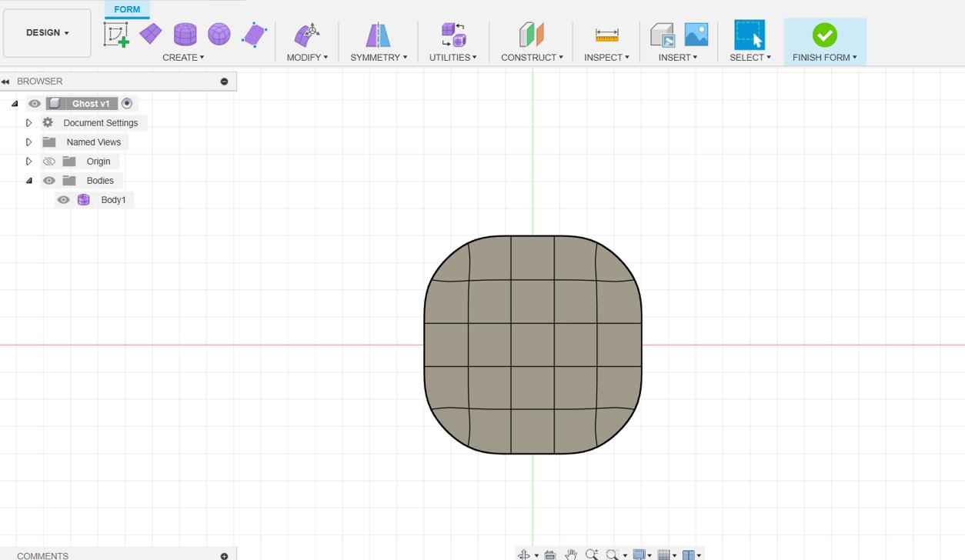Viewport: 965px width, 560px height.
Task: Open the Orbit type dropdown arrow
Action: (536, 555)
